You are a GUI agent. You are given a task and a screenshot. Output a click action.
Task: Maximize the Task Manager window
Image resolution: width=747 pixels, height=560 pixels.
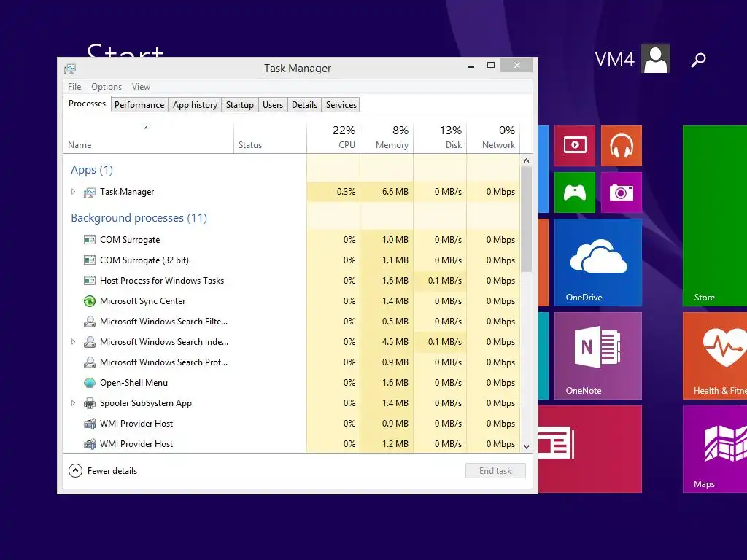point(491,65)
